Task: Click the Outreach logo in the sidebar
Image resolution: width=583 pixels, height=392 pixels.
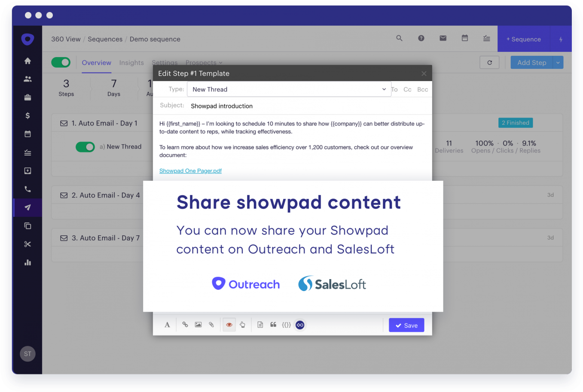Action: click(x=27, y=39)
